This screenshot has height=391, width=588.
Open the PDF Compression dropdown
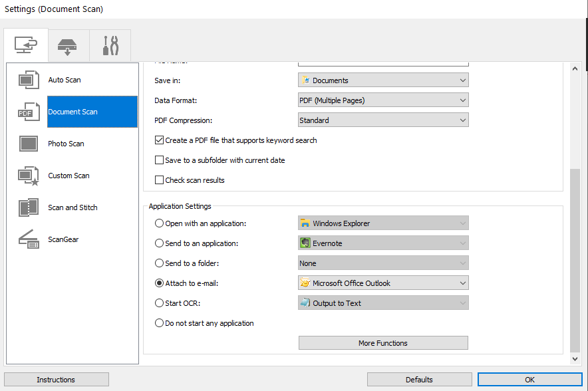(x=383, y=120)
